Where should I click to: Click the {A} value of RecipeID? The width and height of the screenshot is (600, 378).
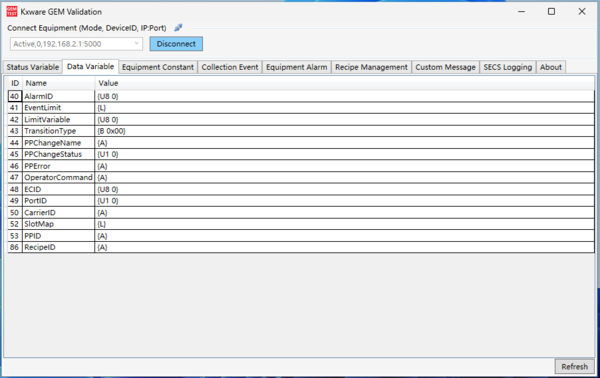[344, 247]
